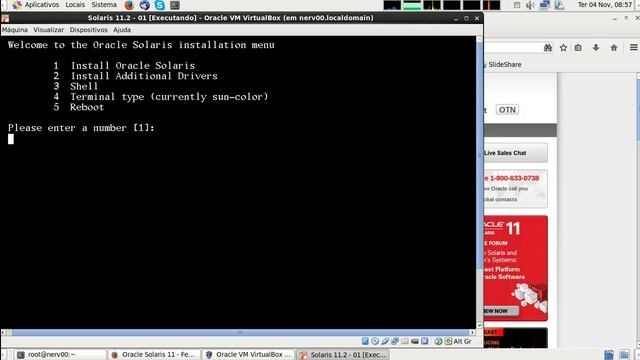Click the VM horizontal scrollbar

coord(240,333)
